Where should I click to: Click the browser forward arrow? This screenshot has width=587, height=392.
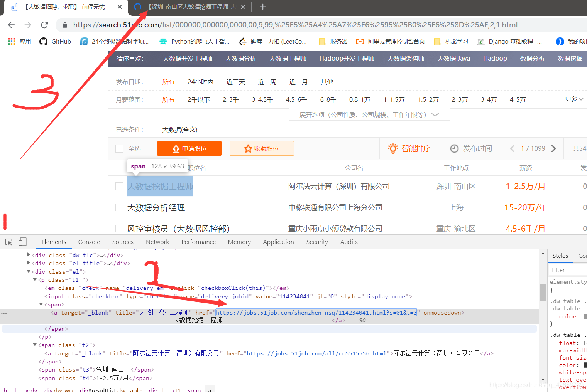tap(28, 25)
